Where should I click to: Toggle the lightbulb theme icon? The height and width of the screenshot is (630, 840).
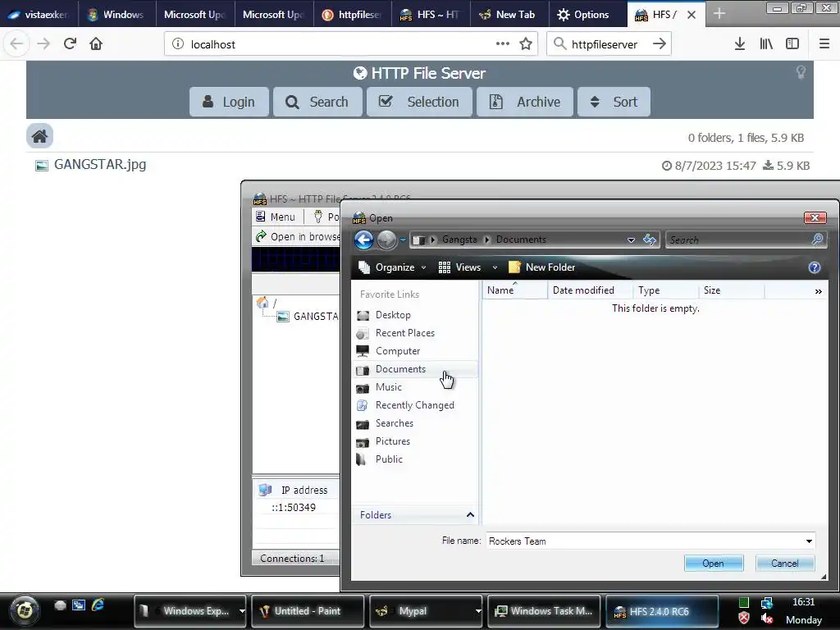pyautogui.click(x=801, y=72)
